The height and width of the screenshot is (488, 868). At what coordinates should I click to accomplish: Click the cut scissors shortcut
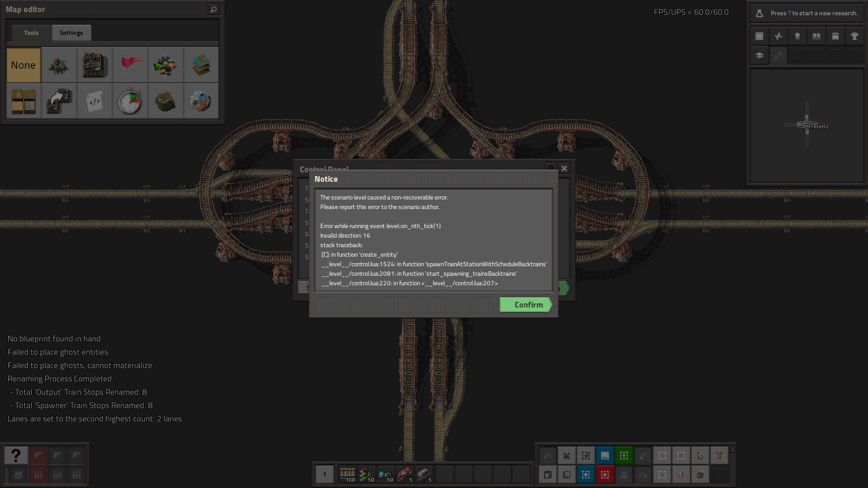click(566, 456)
